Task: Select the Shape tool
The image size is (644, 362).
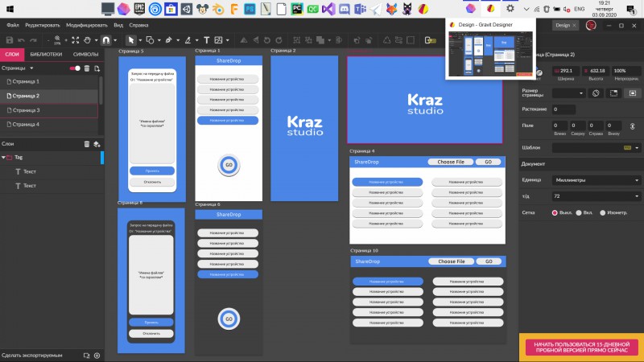Action: (150, 40)
